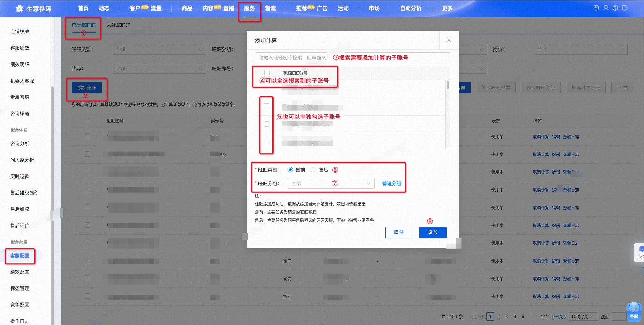
Task: Open 咨询分析 in the sidebar
Action: click(x=20, y=143)
